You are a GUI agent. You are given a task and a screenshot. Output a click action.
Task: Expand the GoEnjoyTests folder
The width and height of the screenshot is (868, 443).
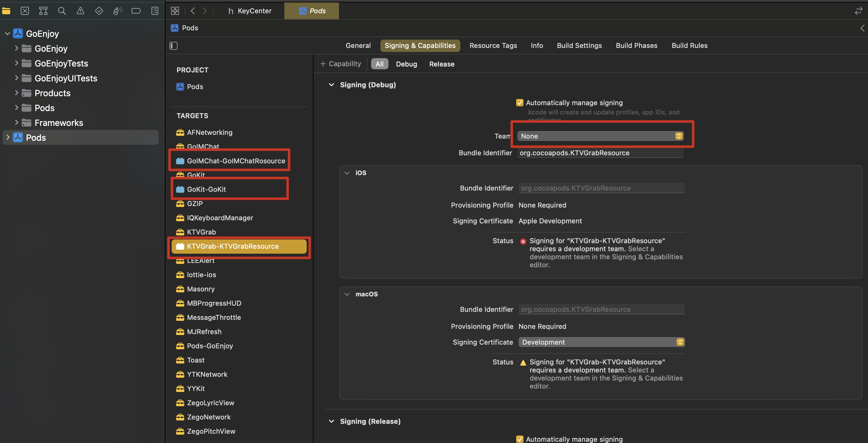click(16, 63)
